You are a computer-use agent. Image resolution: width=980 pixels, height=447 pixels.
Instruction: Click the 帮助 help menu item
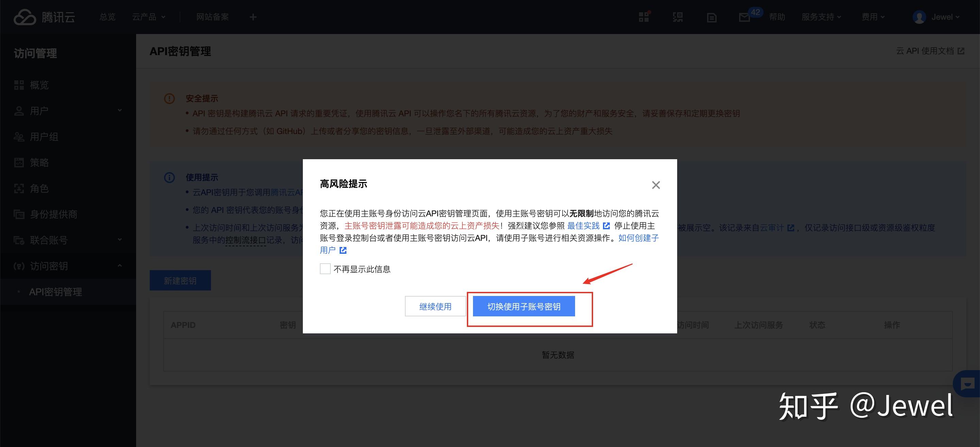click(x=777, y=17)
